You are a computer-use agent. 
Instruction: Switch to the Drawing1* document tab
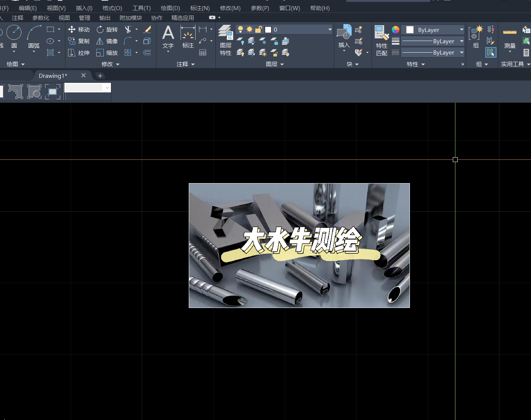click(x=53, y=76)
